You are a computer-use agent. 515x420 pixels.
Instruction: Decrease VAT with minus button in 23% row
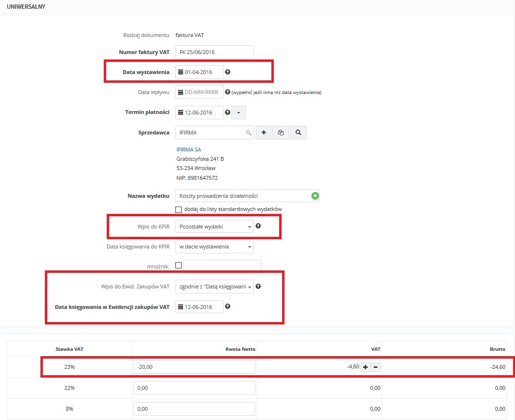[x=376, y=367]
